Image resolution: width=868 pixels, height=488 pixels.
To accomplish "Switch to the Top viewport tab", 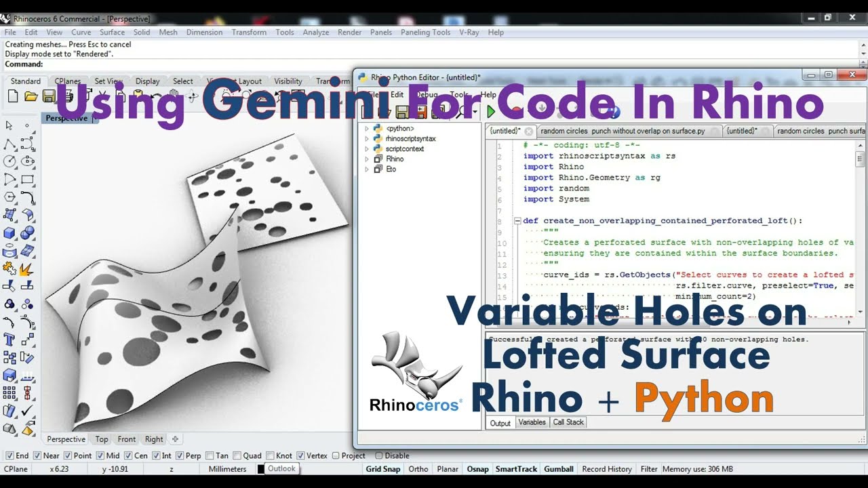I will [x=102, y=439].
